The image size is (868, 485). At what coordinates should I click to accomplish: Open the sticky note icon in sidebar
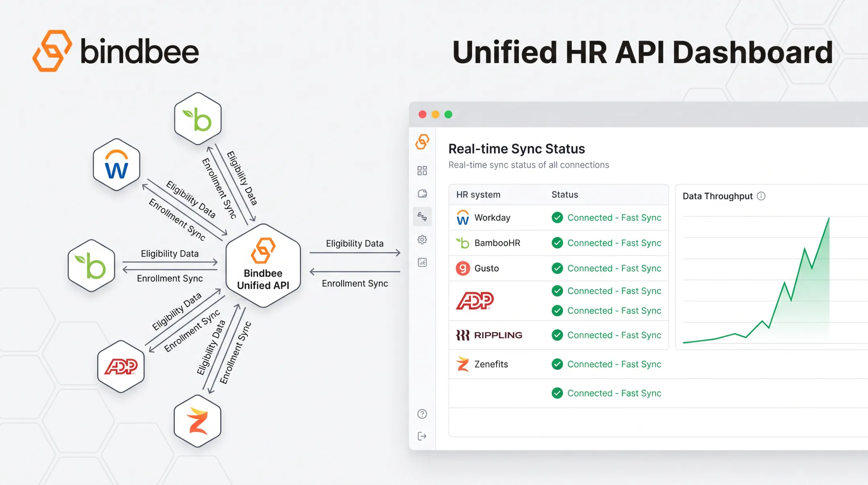tap(422, 193)
